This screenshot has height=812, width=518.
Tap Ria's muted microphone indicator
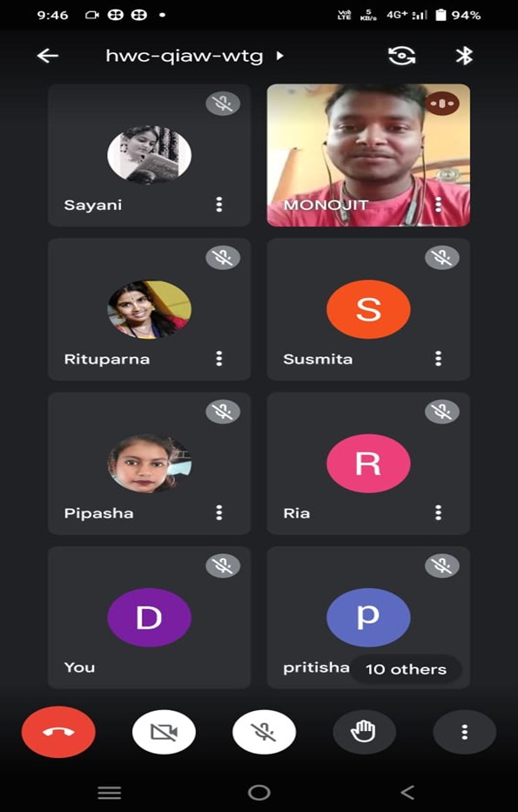[x=442, y=412]
